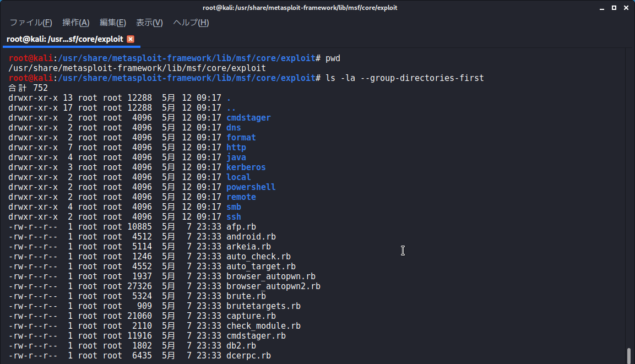Click the remote directory name
The width and height of the screenshot is (635, 364).
pos(241,197)
